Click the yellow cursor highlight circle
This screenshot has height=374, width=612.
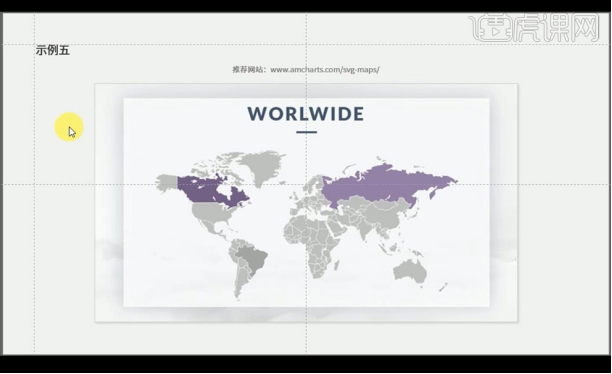tap(69, 127)
